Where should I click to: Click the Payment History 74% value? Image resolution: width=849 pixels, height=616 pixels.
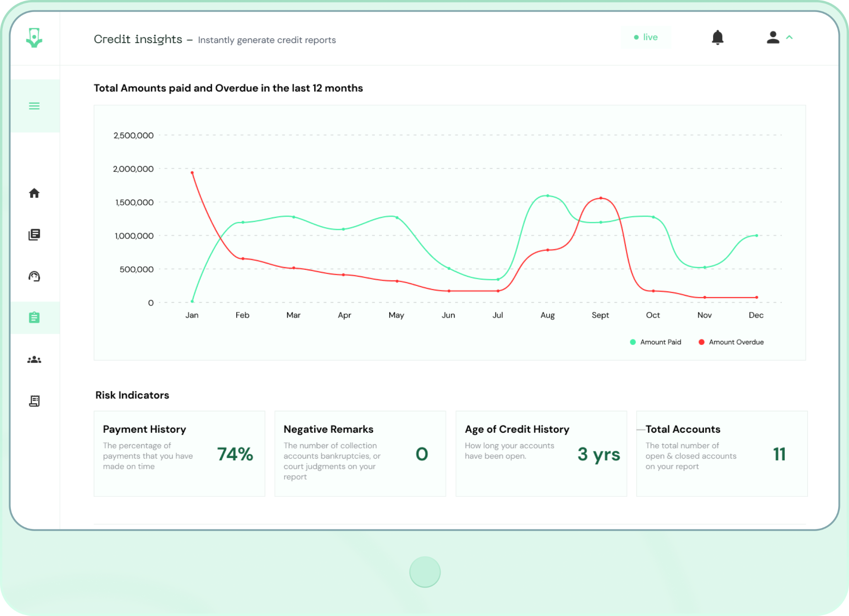tap(235, 454)
